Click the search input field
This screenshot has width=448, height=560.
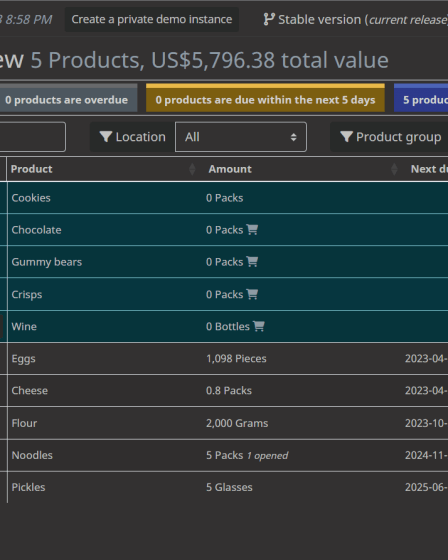32,137
